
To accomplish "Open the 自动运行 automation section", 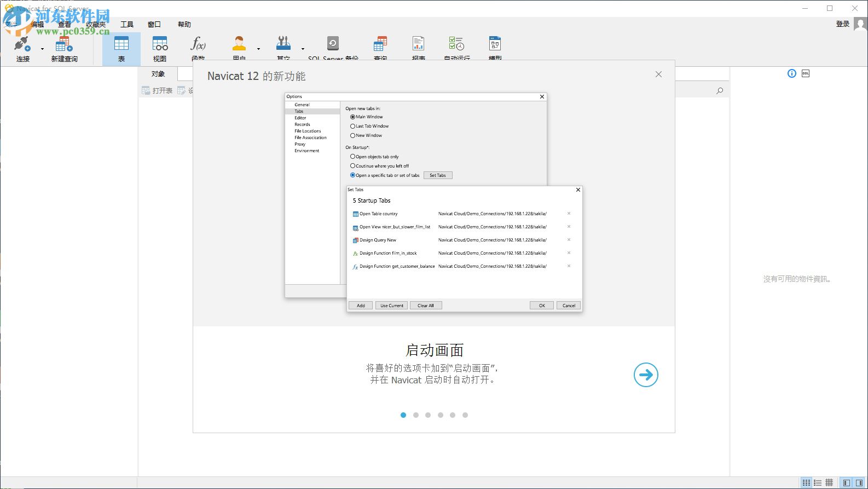I will point(456,49).
